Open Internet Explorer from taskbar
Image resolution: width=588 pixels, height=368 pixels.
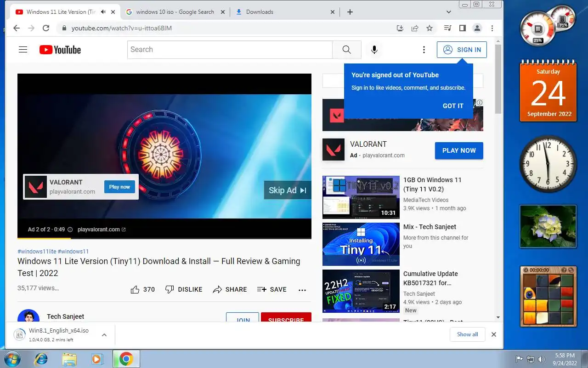(x=41, y=359)
